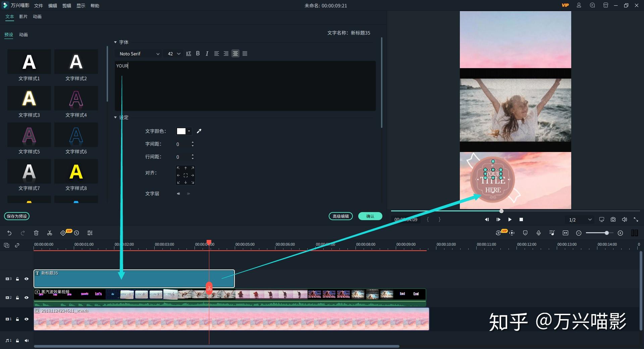Open the Noto Serif font dropdown
Viewport: 644px width, 349px height.
click(x=139, y=54)
